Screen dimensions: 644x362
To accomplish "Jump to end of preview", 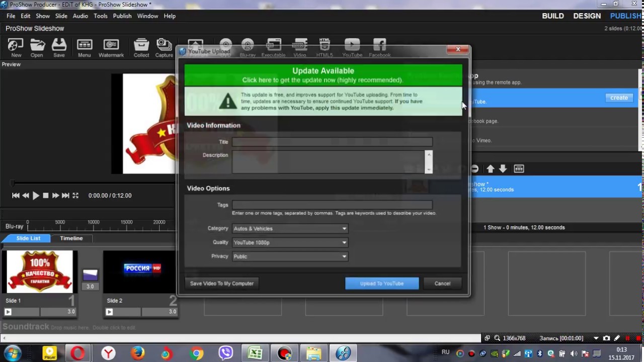I will 65,196.
